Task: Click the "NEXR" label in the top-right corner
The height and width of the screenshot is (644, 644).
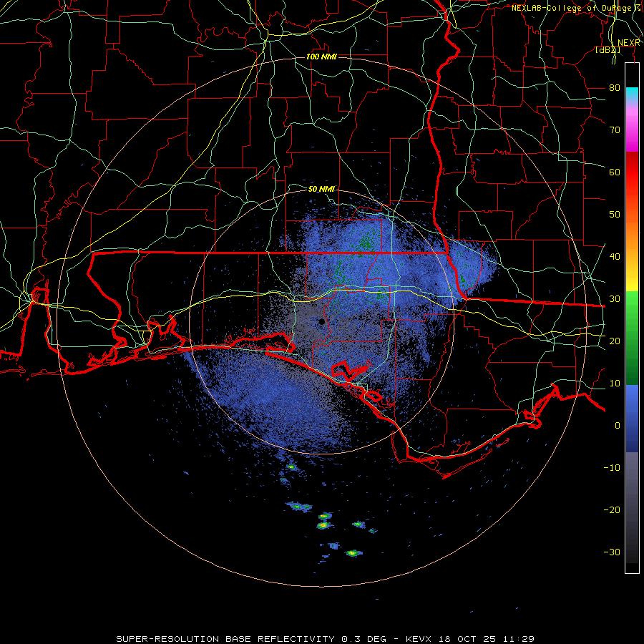Action: (x=629, y=43)
